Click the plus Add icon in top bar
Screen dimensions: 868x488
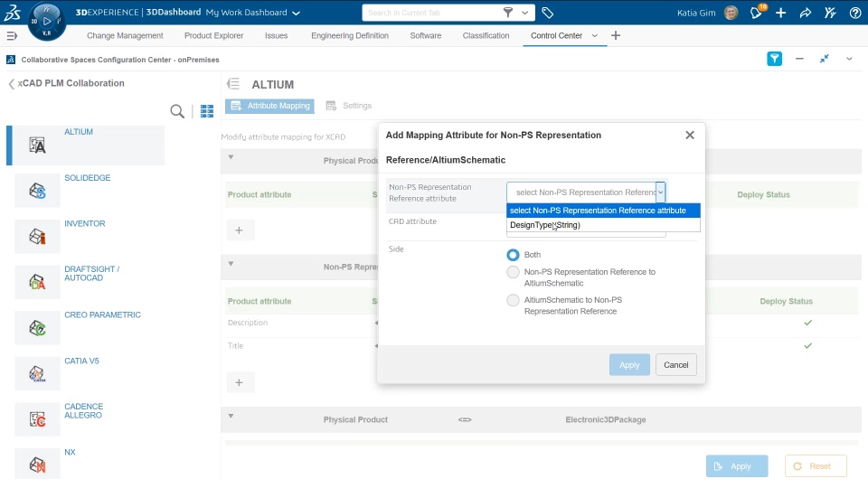click(780, 13)
